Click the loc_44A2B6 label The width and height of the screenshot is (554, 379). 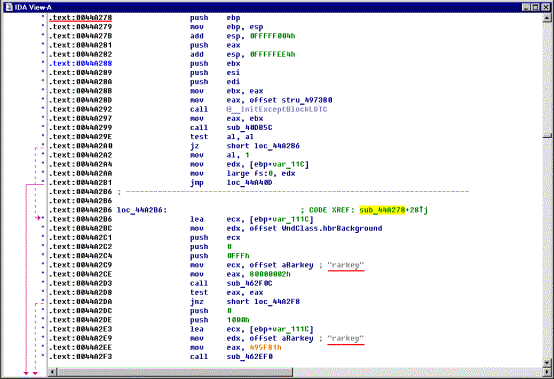click(141, 210)
